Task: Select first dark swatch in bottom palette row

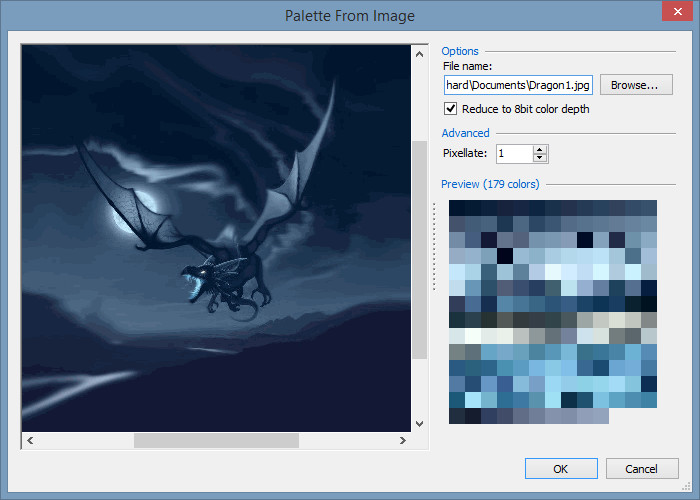Action: pos(457,416)
